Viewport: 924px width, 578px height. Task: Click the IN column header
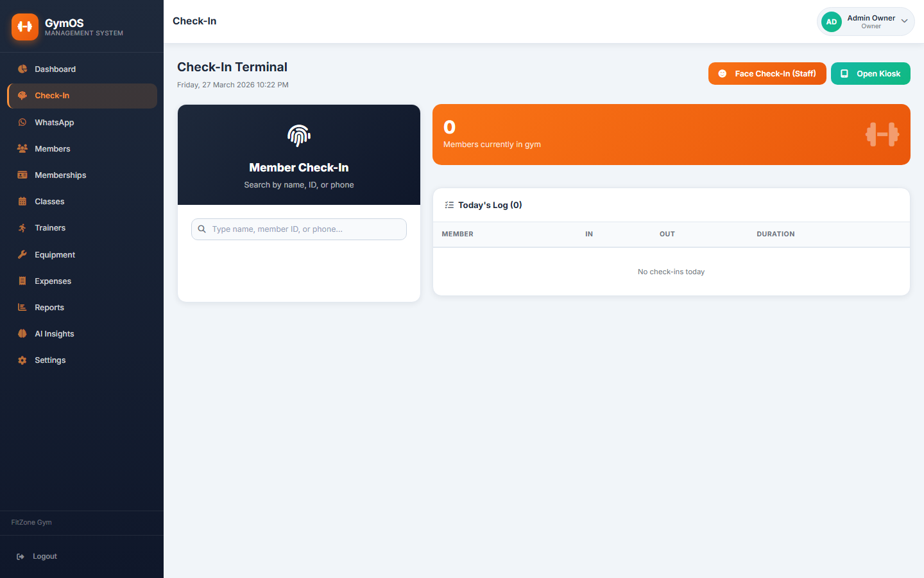point(589,234)
